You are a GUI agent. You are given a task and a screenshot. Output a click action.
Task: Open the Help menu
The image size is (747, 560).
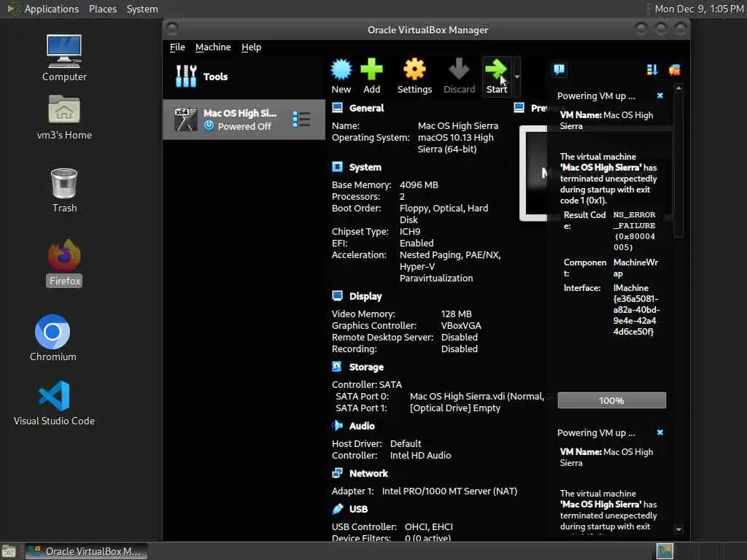(x=251, y=47)
